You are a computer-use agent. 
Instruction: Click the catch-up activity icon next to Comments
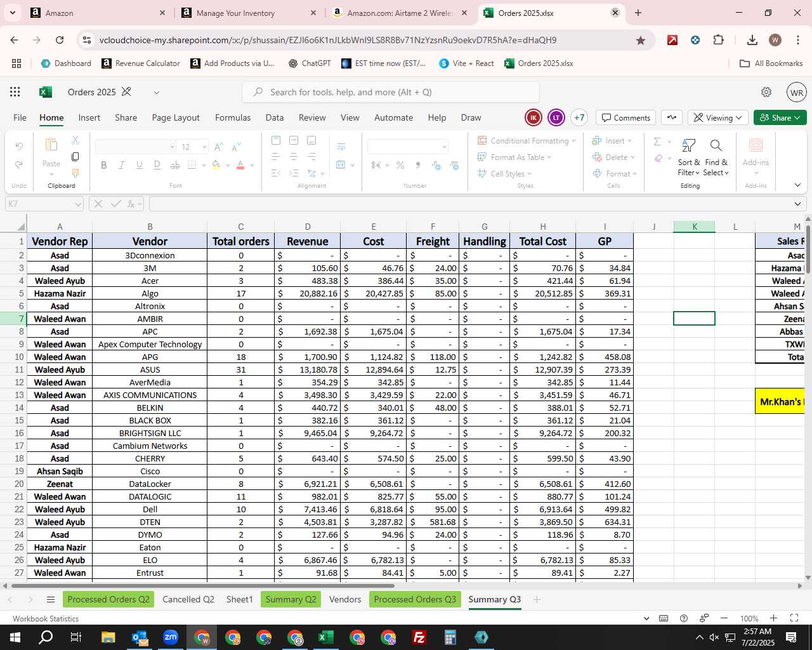coord(672,117)
